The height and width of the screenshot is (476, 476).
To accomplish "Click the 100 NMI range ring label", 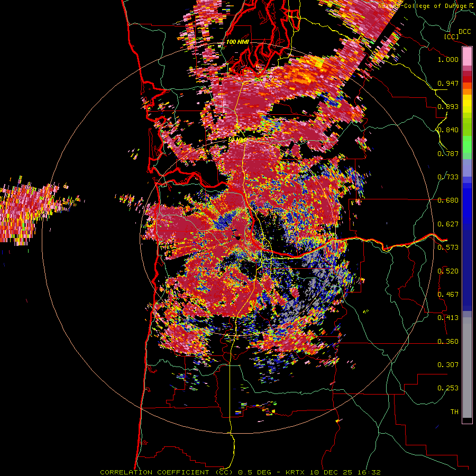I will (x=237, y=42).
